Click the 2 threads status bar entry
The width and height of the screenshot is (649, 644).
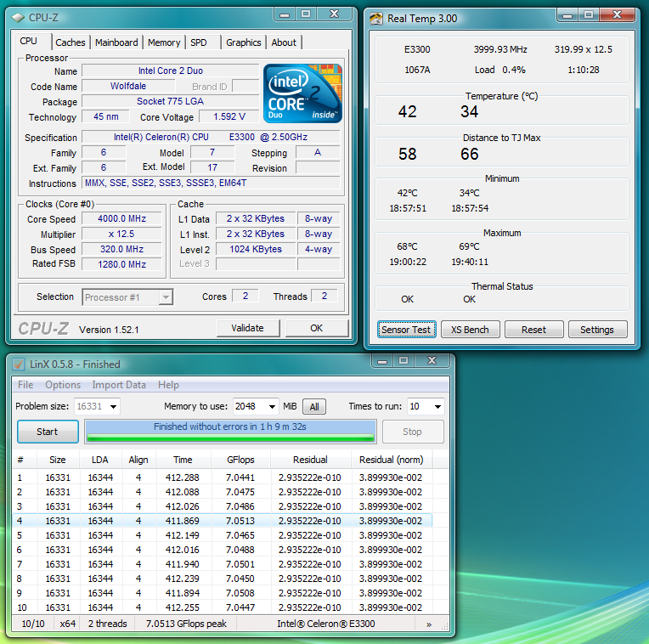point(108,624)
